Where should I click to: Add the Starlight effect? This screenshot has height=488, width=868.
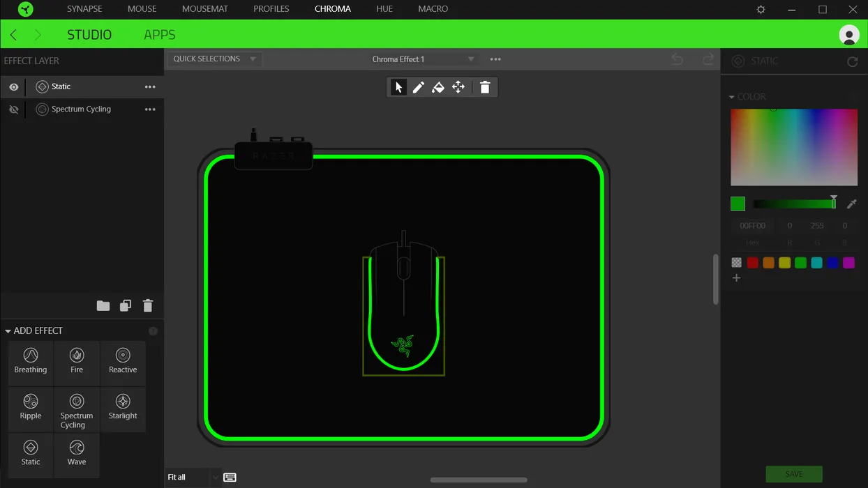click(123, 409)
